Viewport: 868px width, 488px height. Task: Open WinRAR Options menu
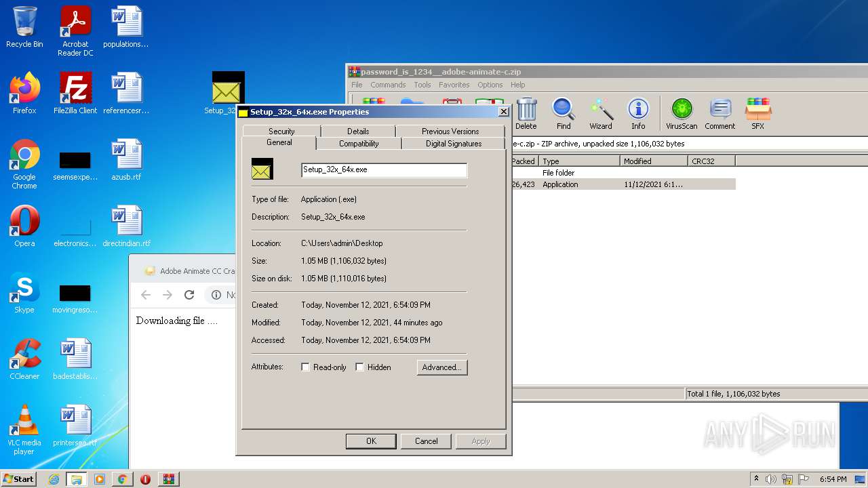tap(490, 85)
